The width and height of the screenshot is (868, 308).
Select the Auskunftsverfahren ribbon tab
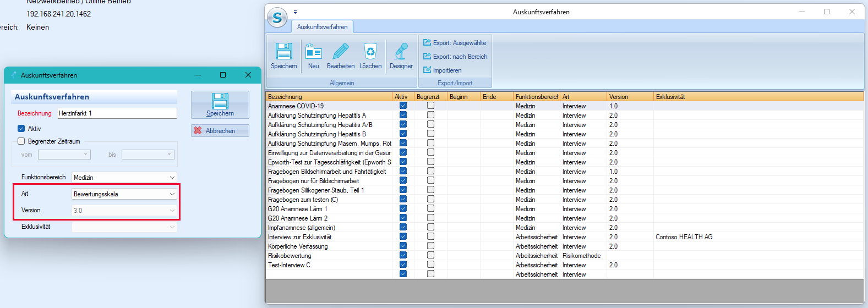pos(323,27)
